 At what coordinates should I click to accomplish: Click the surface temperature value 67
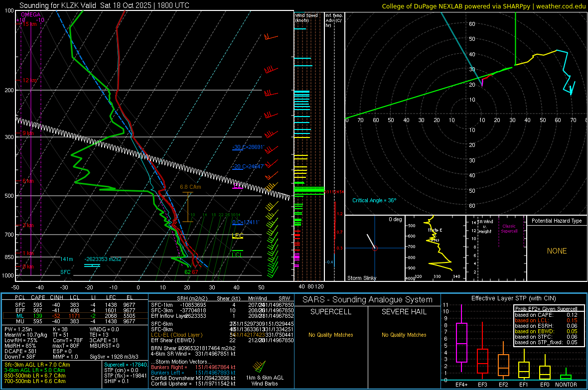195,272
